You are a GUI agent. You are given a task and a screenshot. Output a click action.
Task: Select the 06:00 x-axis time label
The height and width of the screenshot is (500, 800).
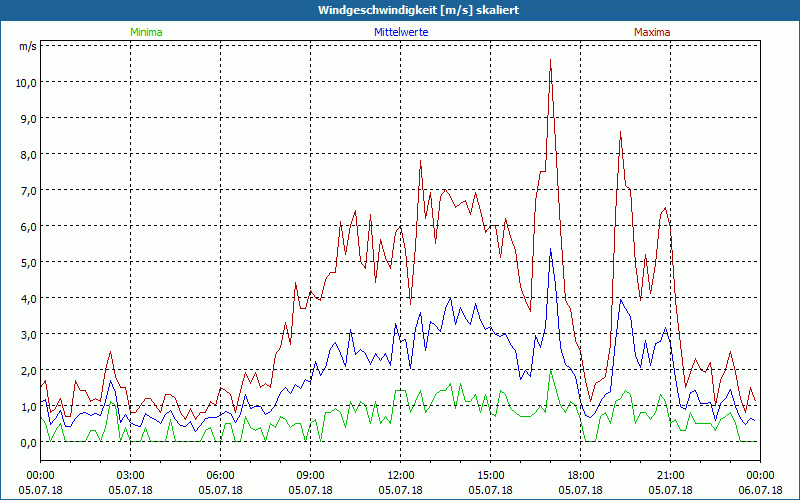click(220, 475)
